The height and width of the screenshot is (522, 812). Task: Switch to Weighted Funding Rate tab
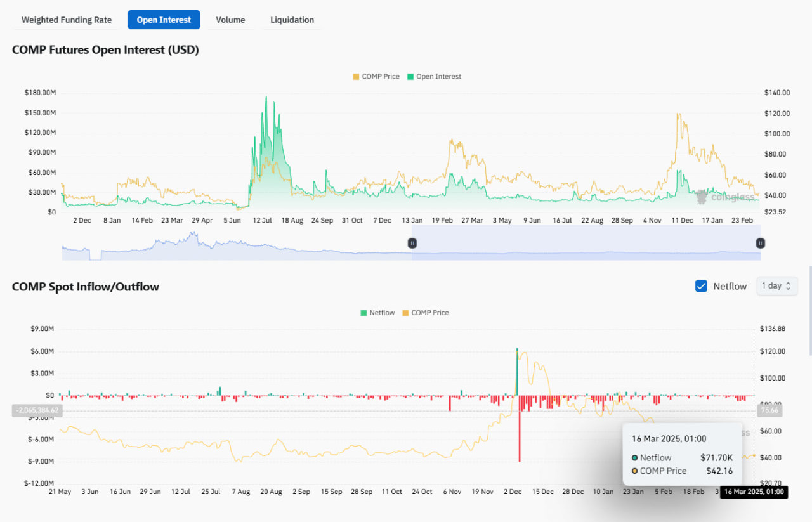67,20
